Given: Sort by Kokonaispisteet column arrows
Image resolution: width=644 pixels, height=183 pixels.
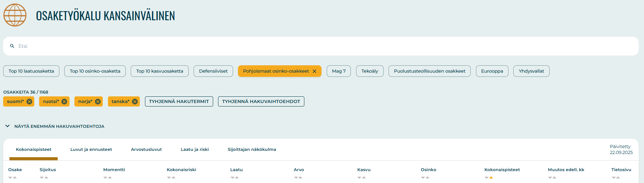Looking at the screenshot, I should 489,177.
